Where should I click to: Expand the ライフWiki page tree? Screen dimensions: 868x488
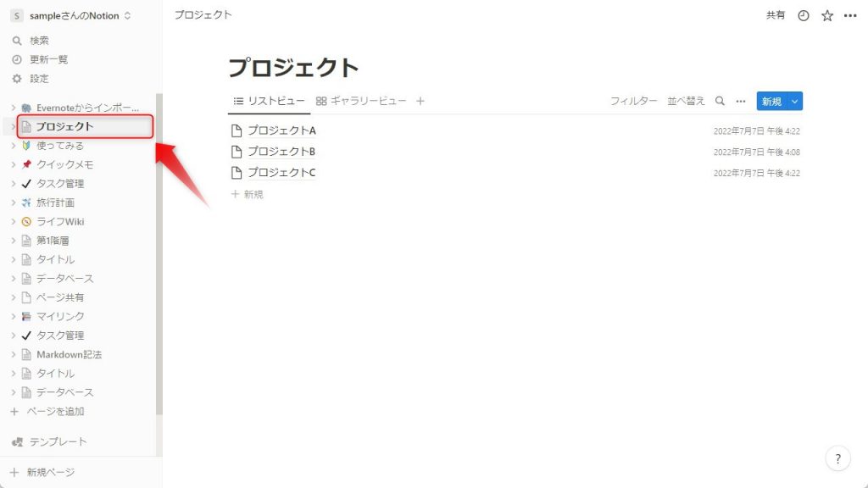click(14, 221)
